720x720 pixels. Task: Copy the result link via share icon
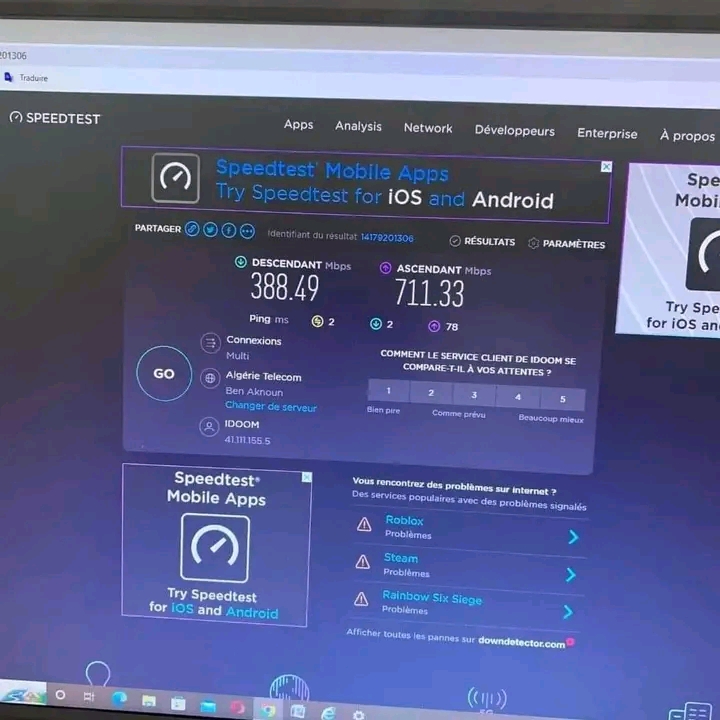pos(192,229)
